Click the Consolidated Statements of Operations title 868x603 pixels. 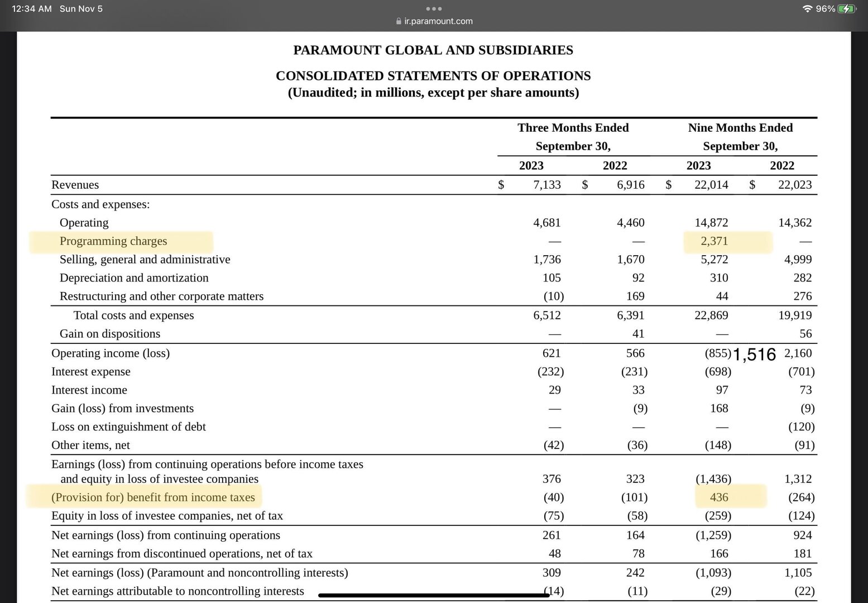tap(433, 76)
